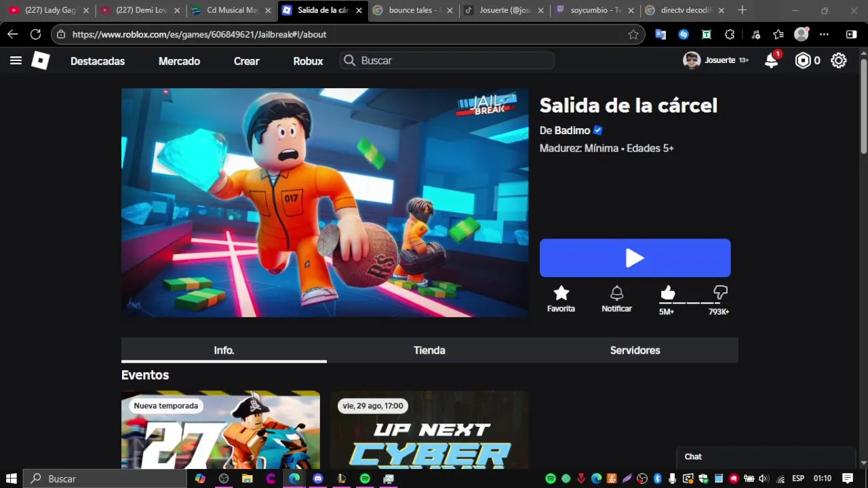868x488 pixels.
Task: Open the Badimo creator link
Action: click(x=572, y=130)
